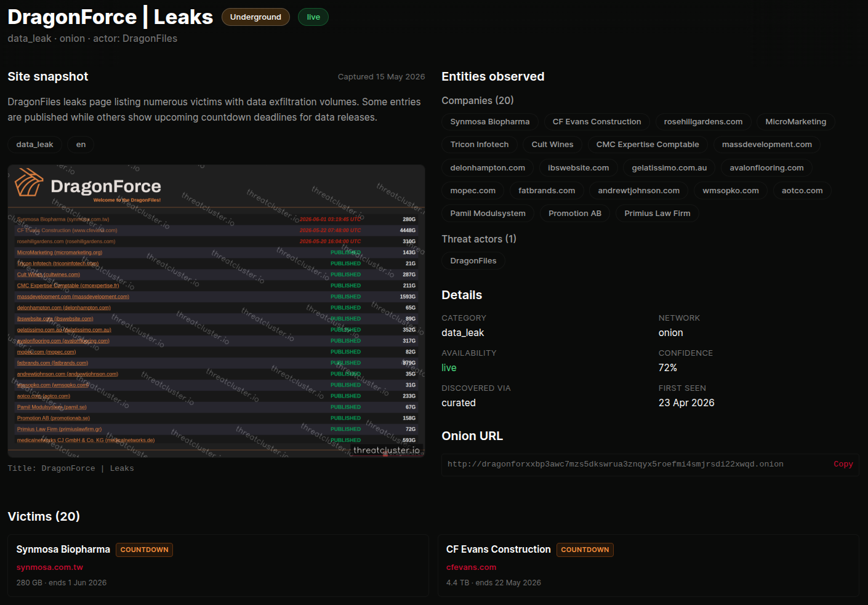Select the Promotion AB chip
Viewport: 868px width, 605px height.
(575, 214)
